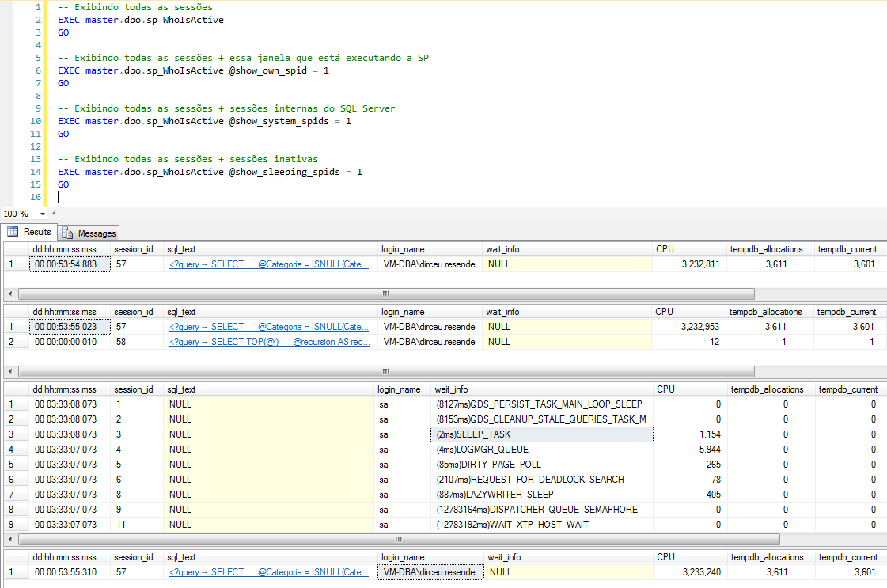The height and width of the screenshot is (588, 887).
Task: Click @show_own_spid parameter on line 6
Action: tap(267, 70)
